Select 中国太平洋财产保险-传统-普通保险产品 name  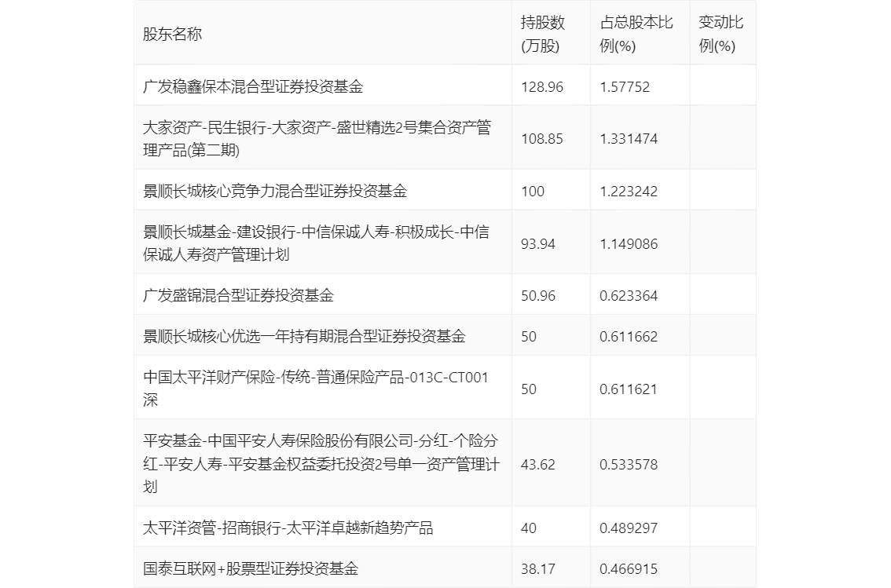point(315,389)
